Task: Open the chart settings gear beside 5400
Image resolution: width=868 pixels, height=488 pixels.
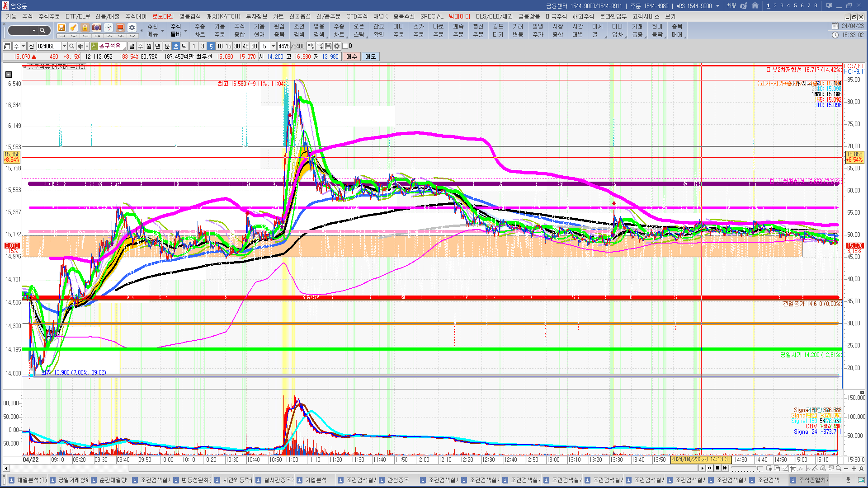Action: 337,46
